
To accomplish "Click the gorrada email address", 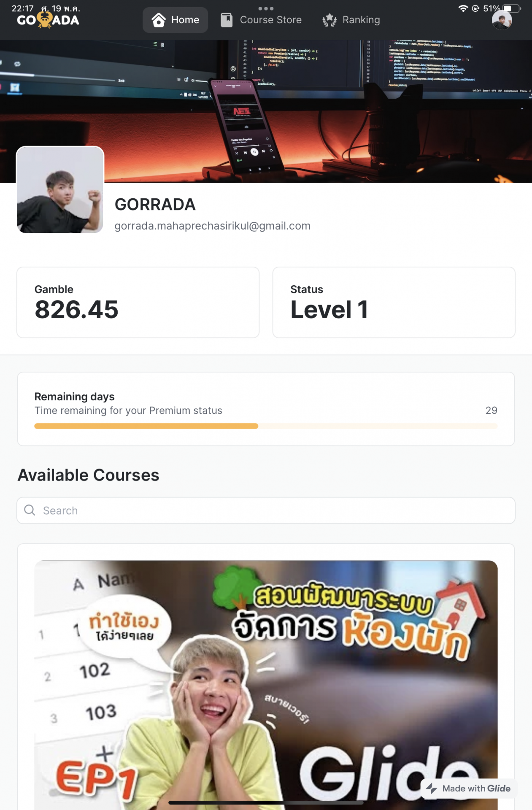I will pyautogui.click(x=212, y=226).
